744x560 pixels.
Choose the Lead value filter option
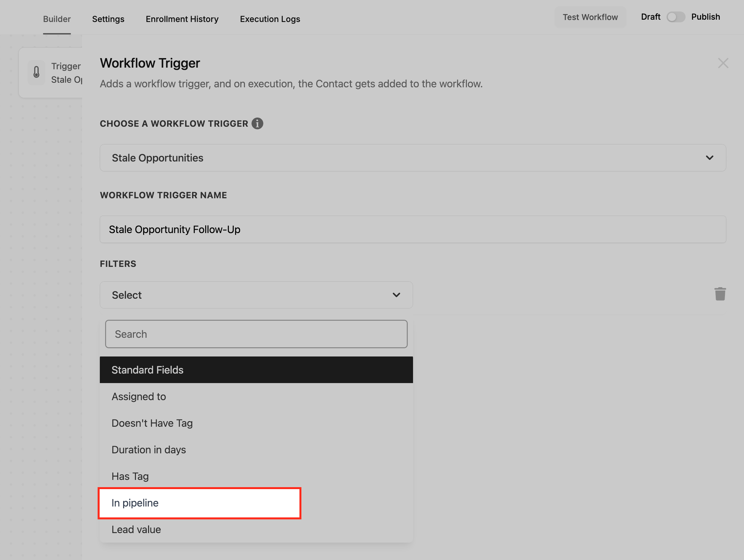click(x=136, y=529)
